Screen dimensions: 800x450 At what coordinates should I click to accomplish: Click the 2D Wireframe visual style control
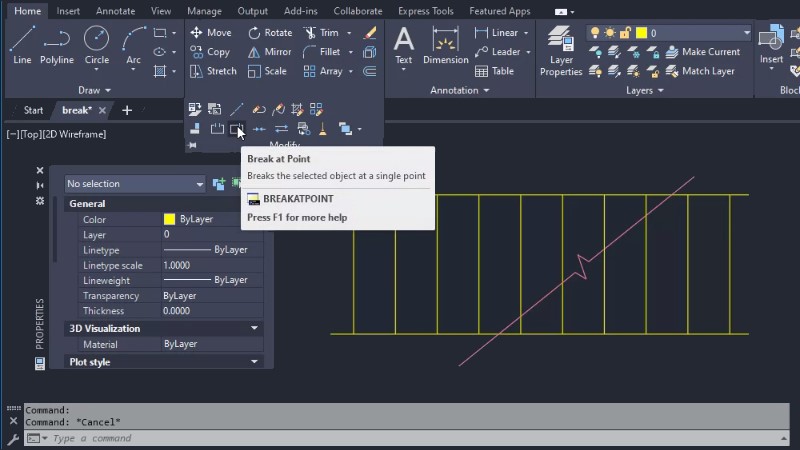click(74, 135)
